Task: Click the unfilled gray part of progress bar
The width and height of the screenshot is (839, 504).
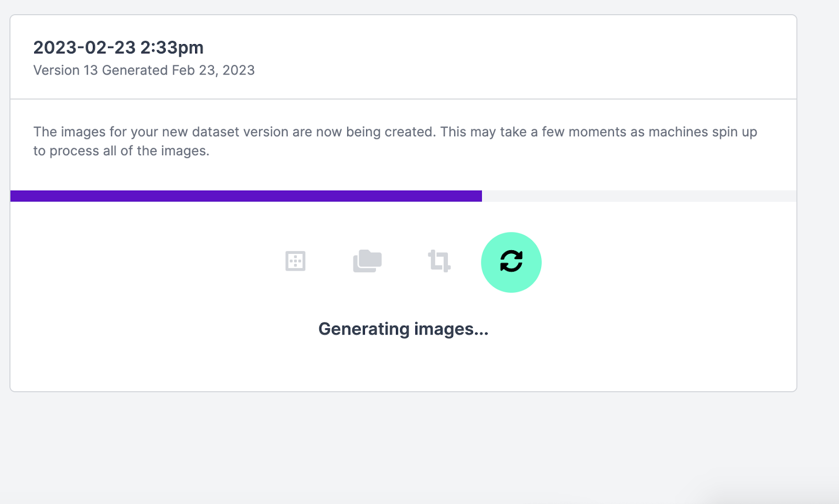Action: pos(639,196)
